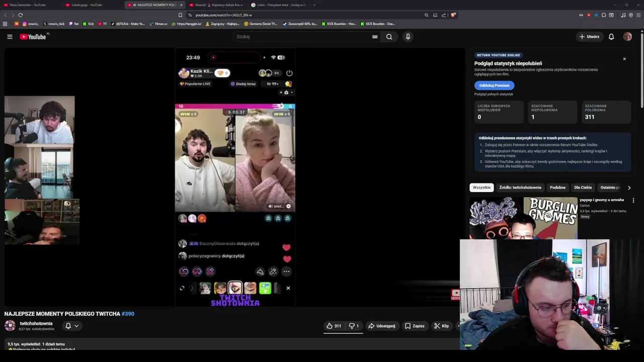Image resolution: width=644 pixels, height=362 pixels.
Task: Open the Zaoszczędź 60% bookmark
Action: 300,24
